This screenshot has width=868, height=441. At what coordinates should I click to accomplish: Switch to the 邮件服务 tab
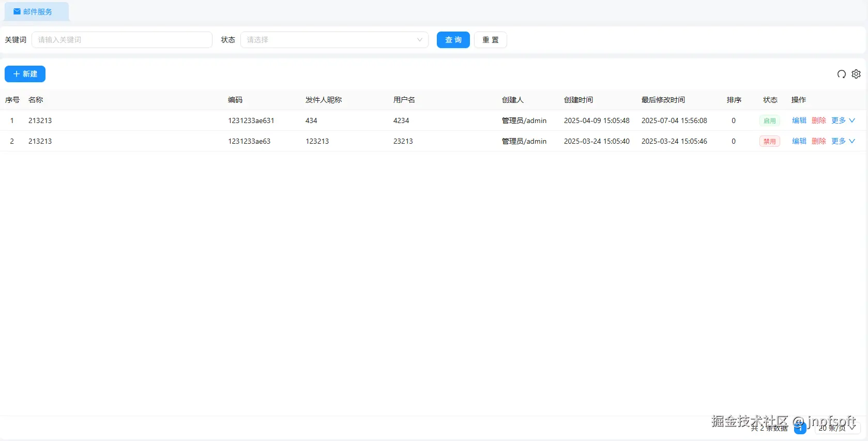coord(37,11)
